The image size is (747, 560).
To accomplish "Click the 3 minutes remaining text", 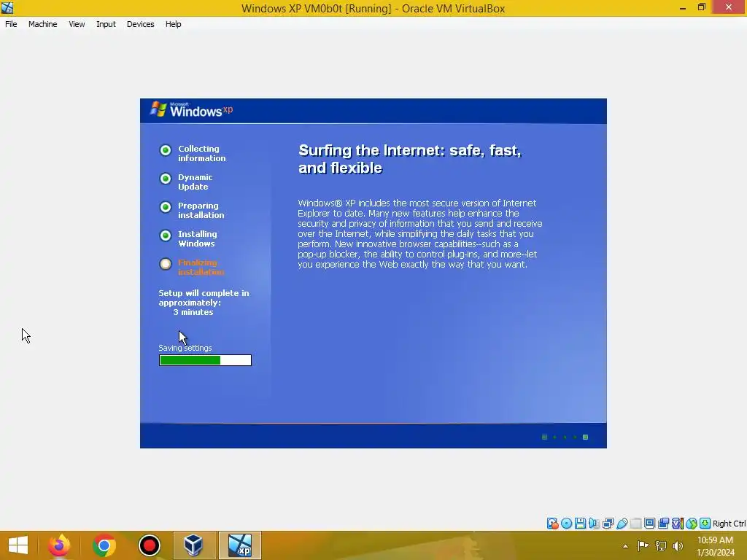I will pyautogui.click(x=193, y=312).
